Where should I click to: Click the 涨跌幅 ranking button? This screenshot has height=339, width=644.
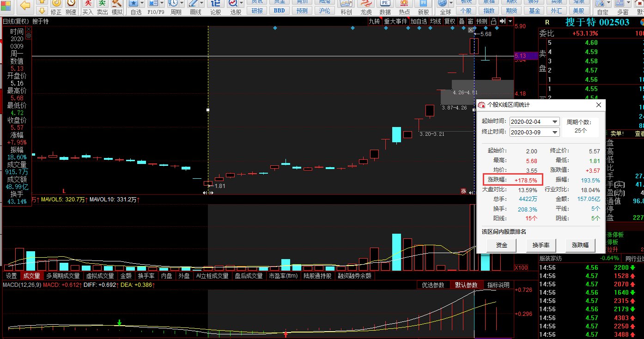coord(580,245)
